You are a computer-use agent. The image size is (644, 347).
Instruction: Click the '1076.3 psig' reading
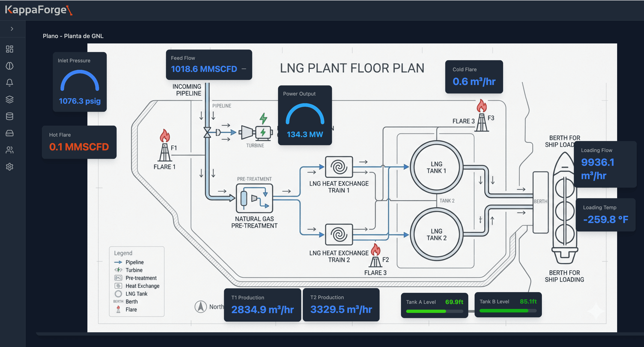point(80,101)
